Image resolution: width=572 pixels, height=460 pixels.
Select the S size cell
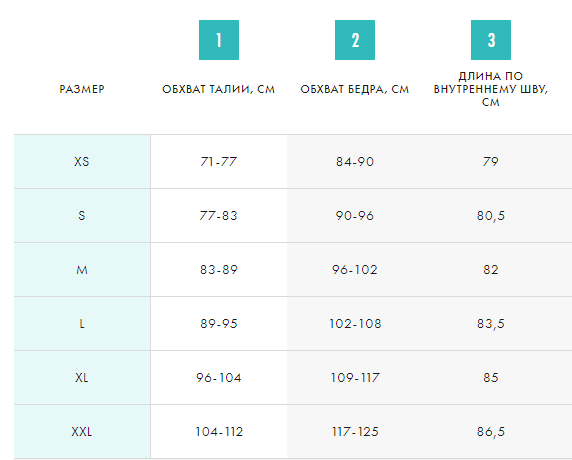click(82, 216)
